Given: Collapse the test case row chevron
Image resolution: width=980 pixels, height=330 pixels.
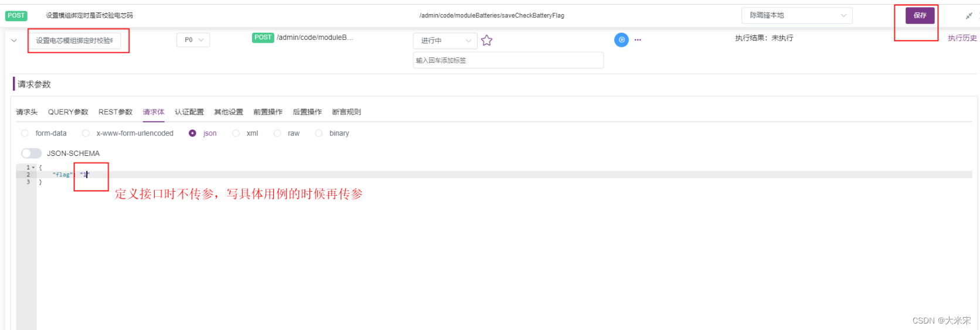Looking at the screenshot, I should [x=14, y=40].
